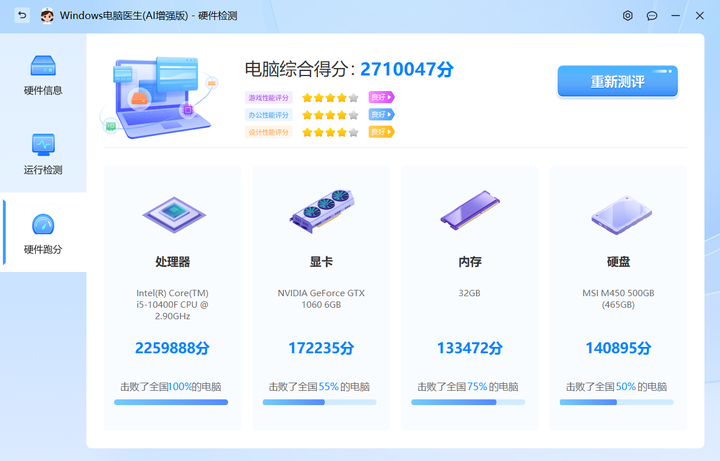Click the overall score 2710047分
720x461 pixels.
pyautogui.click(x=407, y=69)
